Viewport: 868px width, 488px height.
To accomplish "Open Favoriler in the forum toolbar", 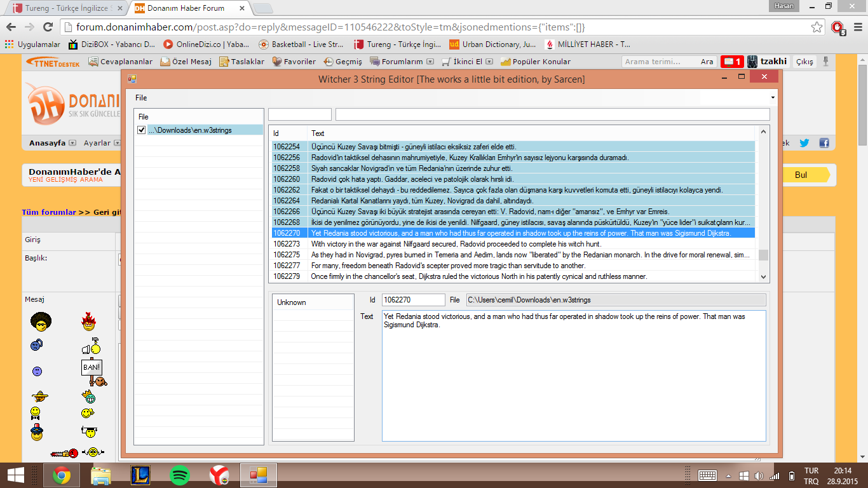I will [294, 62].
